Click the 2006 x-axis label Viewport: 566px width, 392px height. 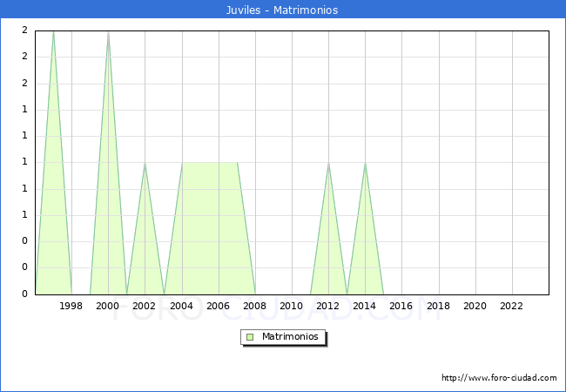tap(218, 306)
